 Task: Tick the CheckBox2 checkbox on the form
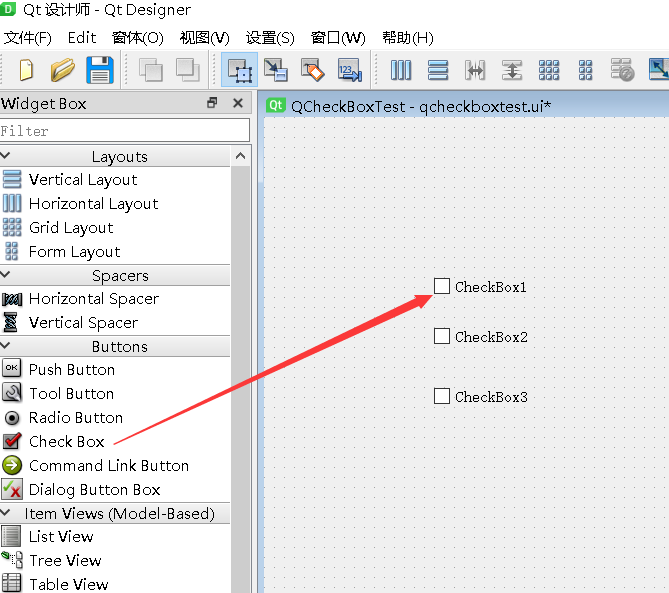click(442, 336)
